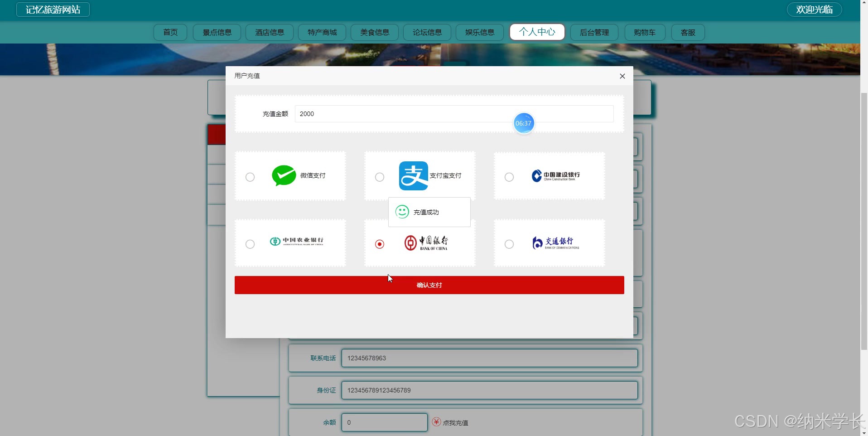The width and height of the screenshot is (868, 436).
Task: Click the 余额 label
Action: pos(329,422)
